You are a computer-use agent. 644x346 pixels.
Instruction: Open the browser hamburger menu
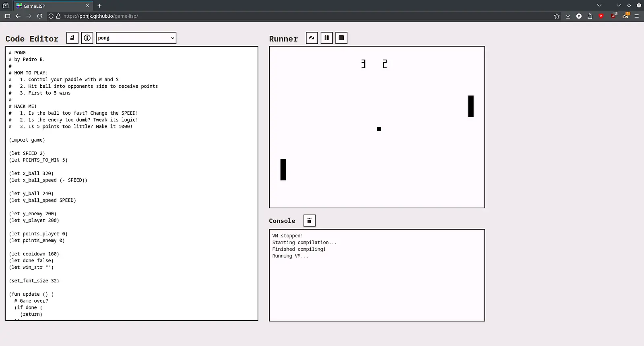pyautogui.click(x=636, y=16)
